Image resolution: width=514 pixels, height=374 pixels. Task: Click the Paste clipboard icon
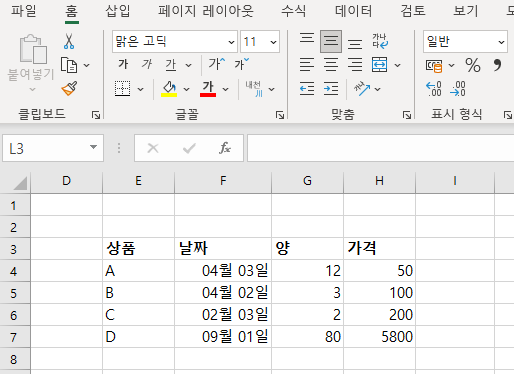click(33, 49)
